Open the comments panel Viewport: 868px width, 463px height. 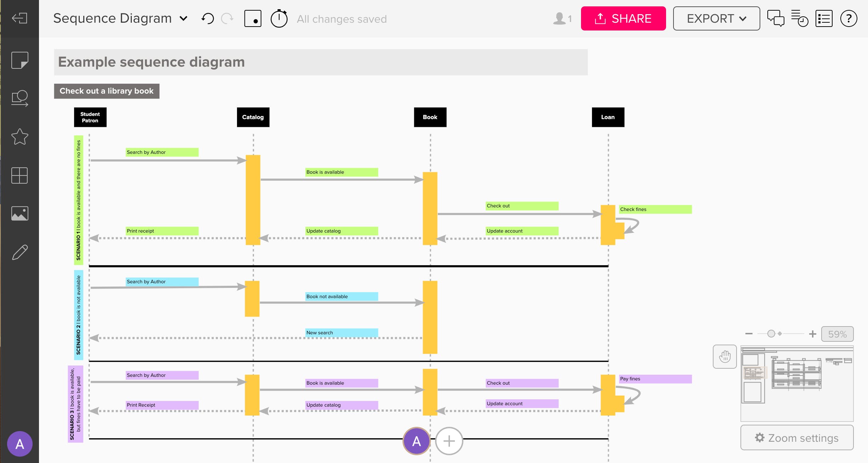click(x=776, y=18)
